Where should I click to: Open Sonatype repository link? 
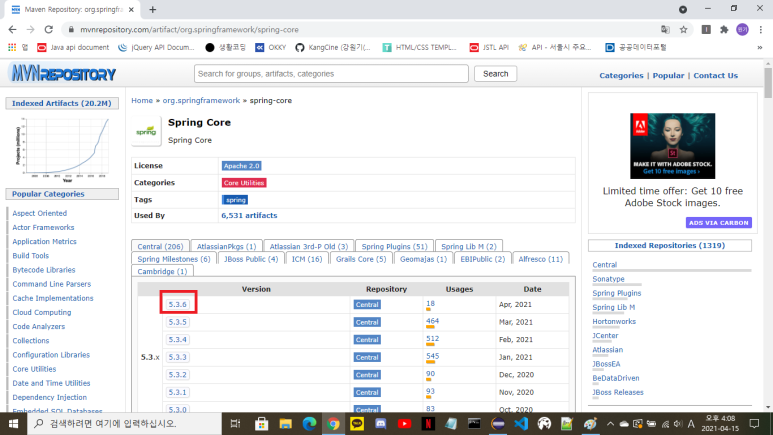(x=608, y=279)
